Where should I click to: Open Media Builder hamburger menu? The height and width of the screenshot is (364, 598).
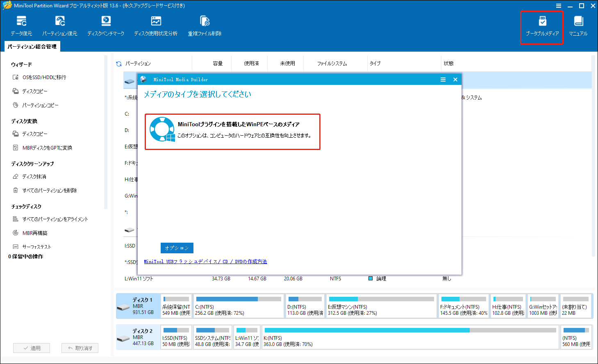443,80
